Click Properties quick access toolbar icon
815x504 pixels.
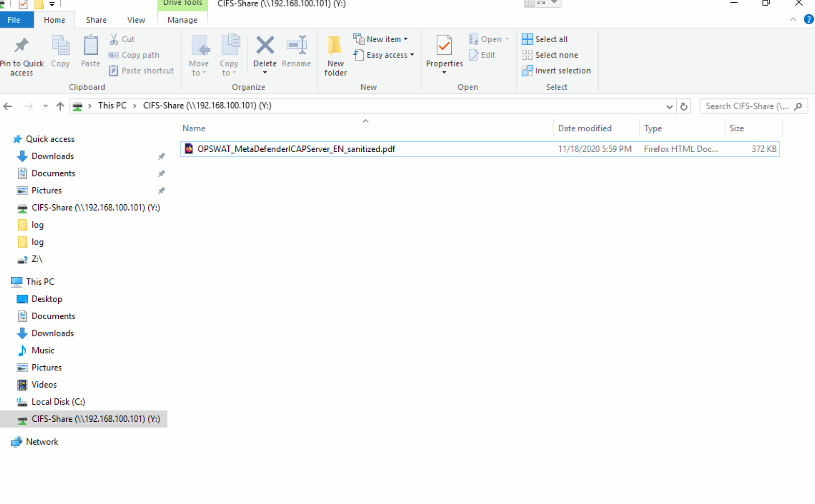coord(23,4)
